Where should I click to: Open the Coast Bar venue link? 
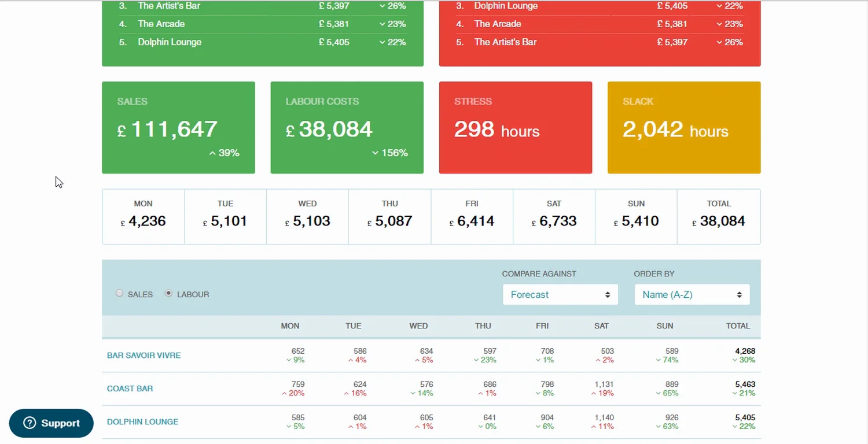pos(130,388)
